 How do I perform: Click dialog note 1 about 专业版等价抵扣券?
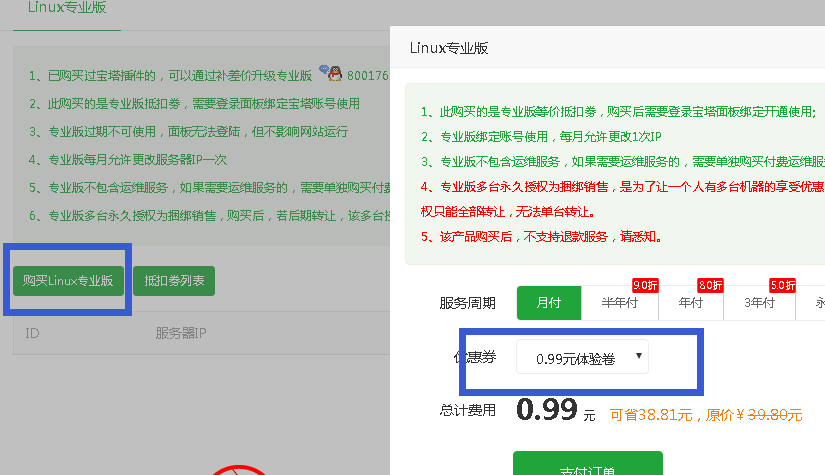coord(618,112)
